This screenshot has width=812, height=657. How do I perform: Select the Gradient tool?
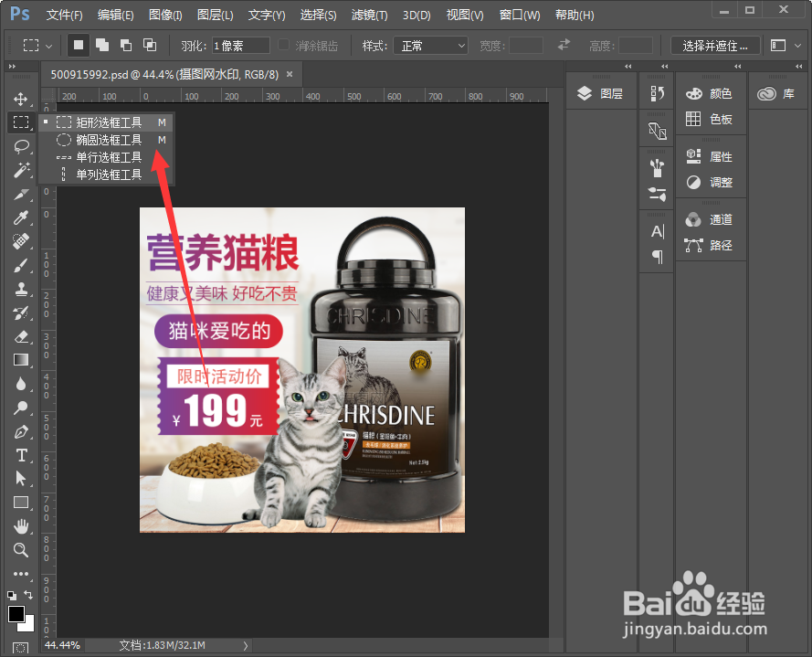click(21, 360)
